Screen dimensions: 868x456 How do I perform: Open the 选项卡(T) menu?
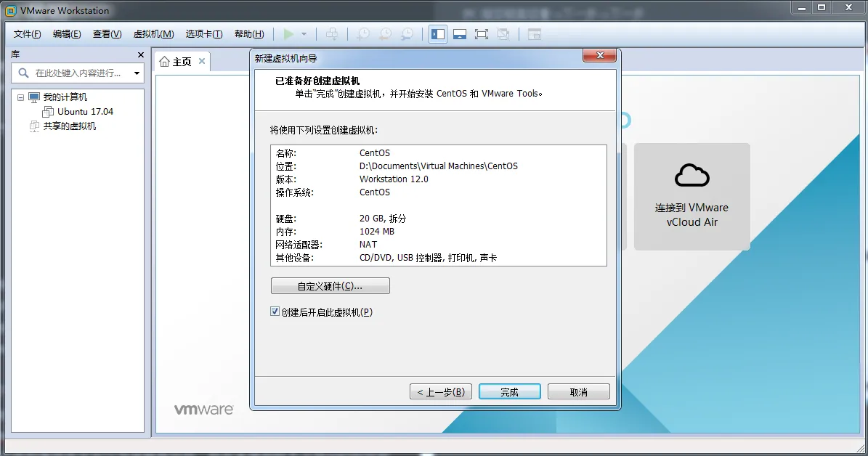point(204,34)
